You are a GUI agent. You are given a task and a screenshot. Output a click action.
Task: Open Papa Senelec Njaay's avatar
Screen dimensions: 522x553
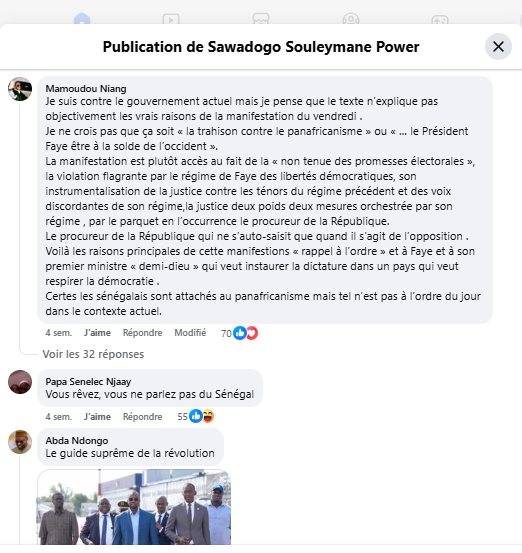(x=20, y=382)
